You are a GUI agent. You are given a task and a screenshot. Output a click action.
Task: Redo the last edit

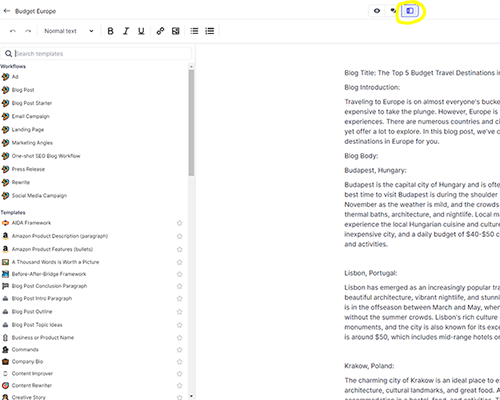coord(28,31)
